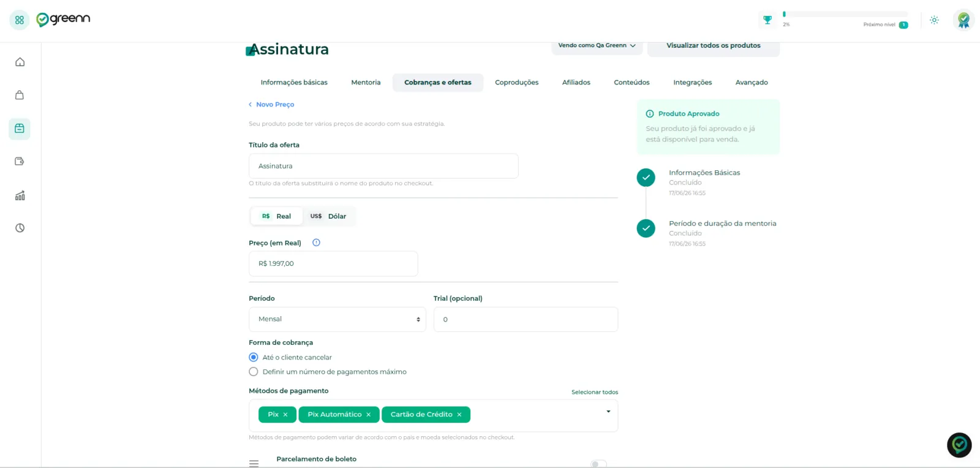Remove the Pix payment method tag
Screen dimensions: 980x468
tap(285, 415)
